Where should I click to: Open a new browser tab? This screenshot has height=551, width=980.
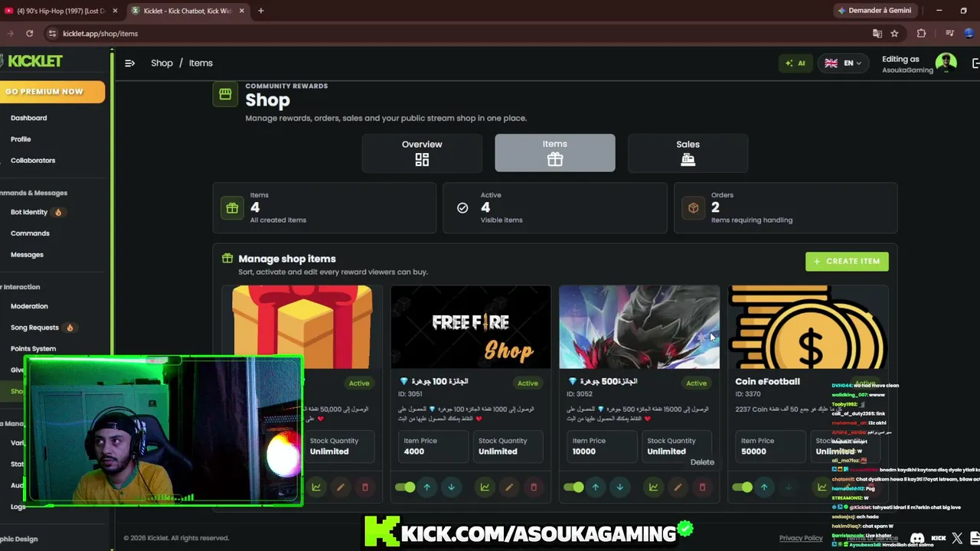click(260, 11)
